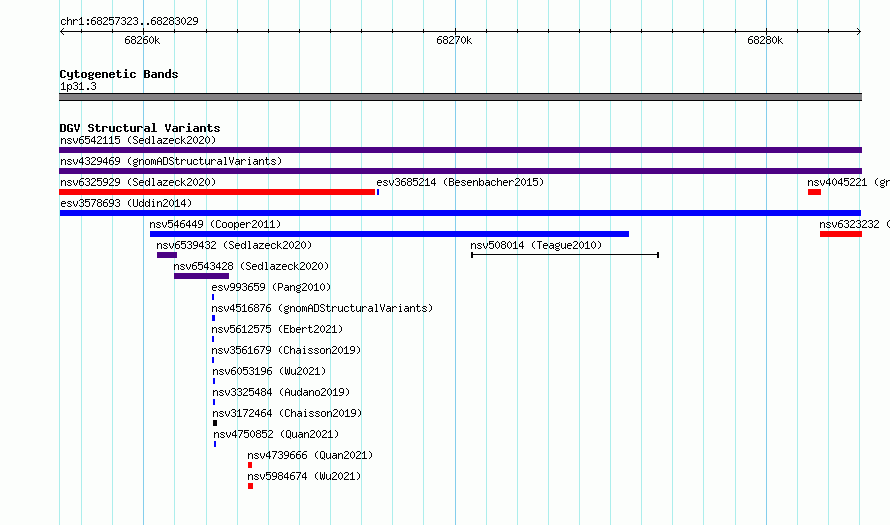Open nsv3325484 (Audano2019) label
The image size is (890, 525).
click(x=281, y=392)
